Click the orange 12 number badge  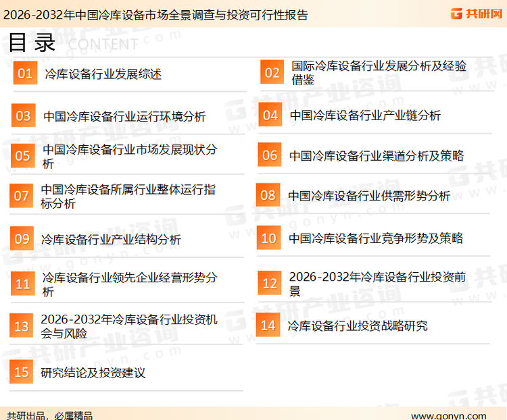270,283
